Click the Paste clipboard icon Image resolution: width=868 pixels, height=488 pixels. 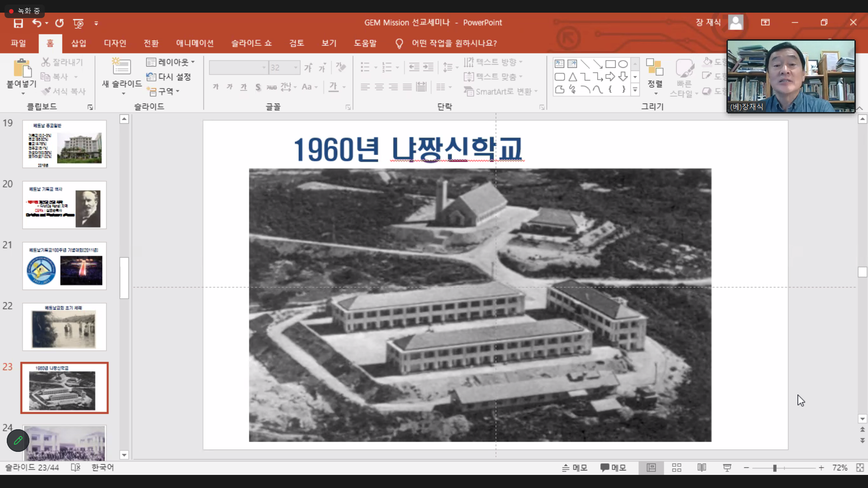click(22, 68)
